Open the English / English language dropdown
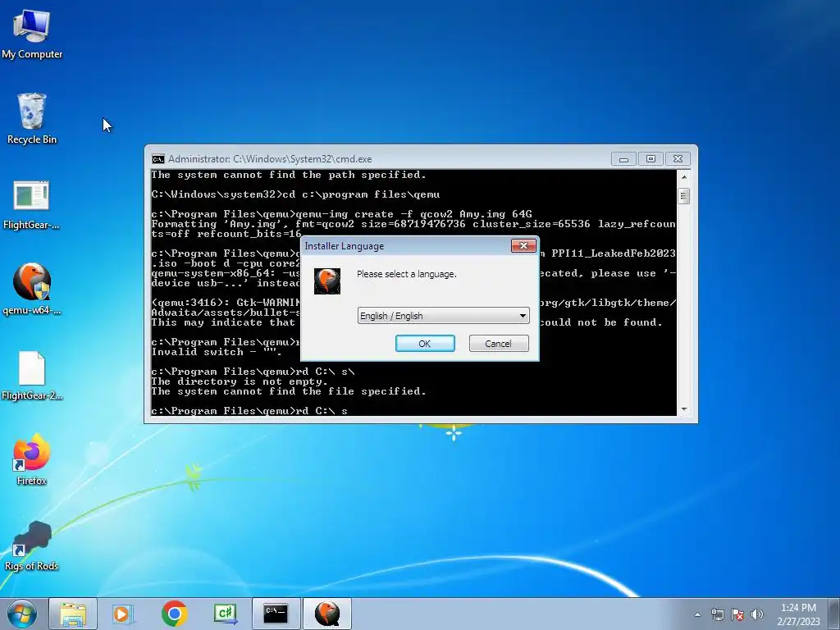The image size is (840, 630). point(443,316)
